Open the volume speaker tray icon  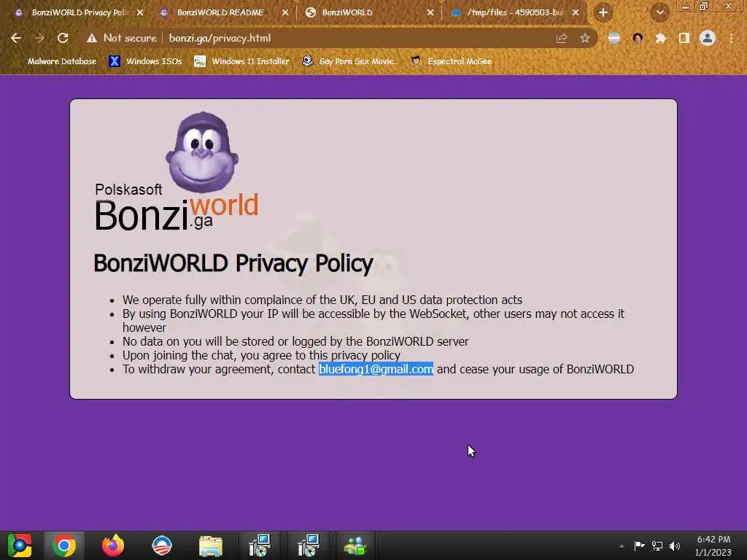coord(675,545)
